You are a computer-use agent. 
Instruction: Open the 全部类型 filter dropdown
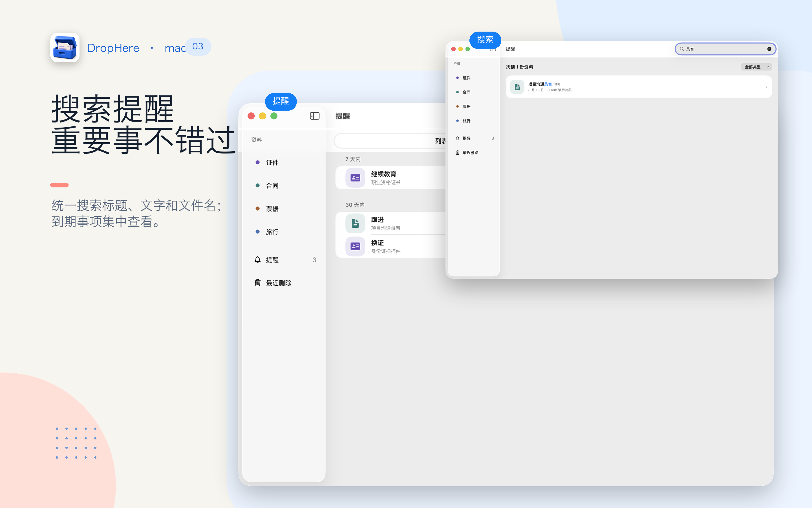[x=756, y=67]
